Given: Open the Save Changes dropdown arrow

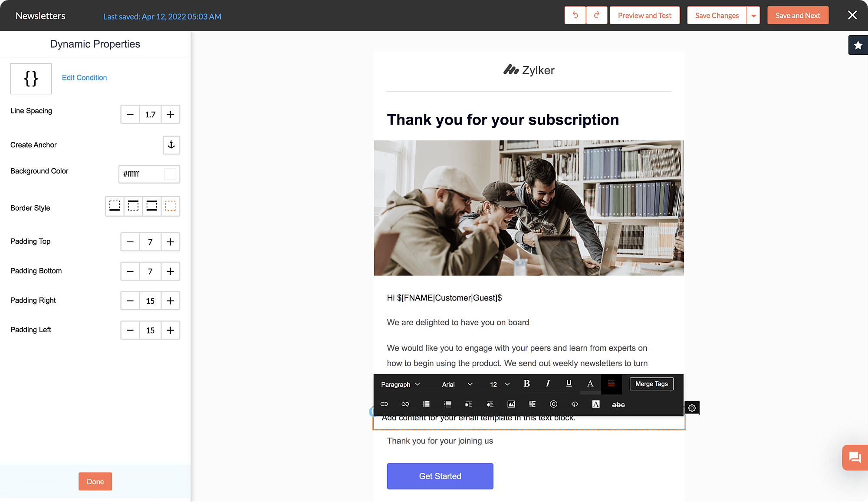Looking at the screenshot, I should [x=753, y=16].
